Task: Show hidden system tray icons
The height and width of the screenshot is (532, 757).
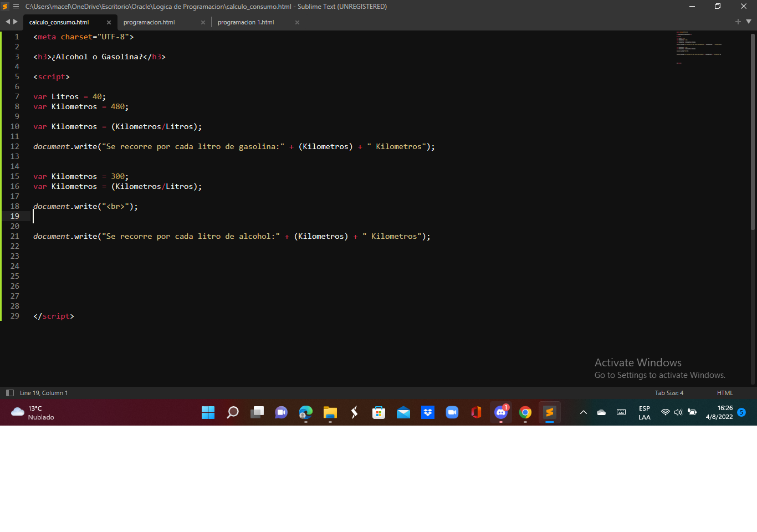Action: [x=584, y=412]
